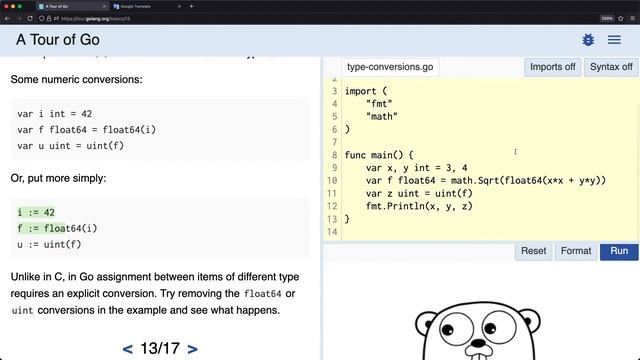Click code line 'var x, y int = 3, 4'

pos(416,168)
